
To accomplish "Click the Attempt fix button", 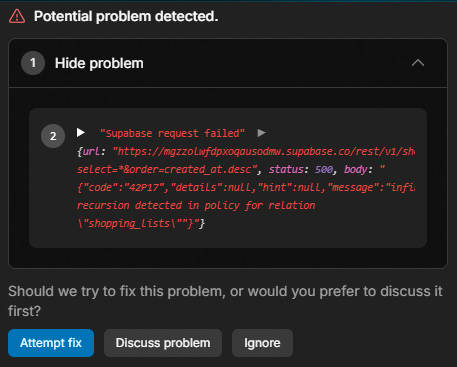I will pos(51,343).
